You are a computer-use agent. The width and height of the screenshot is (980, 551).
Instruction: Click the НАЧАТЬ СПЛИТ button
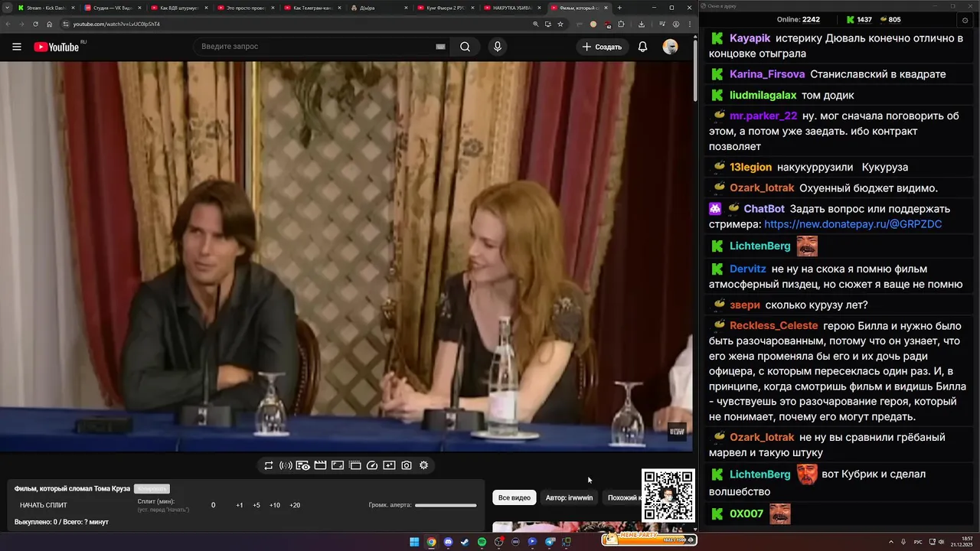(44, 505)
